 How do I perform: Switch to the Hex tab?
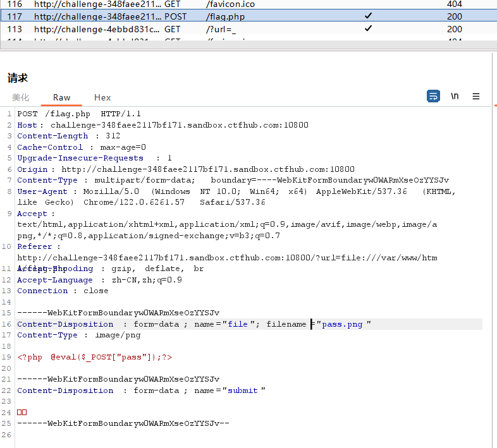102,97
